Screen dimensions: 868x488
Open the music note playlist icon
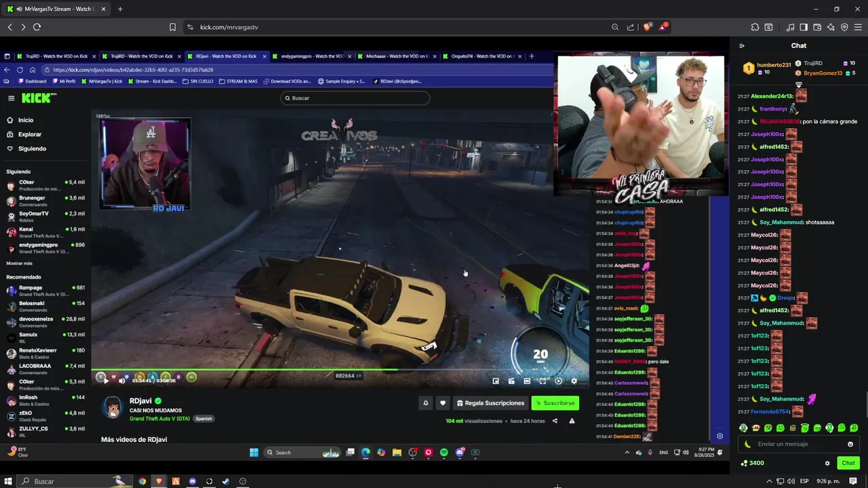pos(790,27)
